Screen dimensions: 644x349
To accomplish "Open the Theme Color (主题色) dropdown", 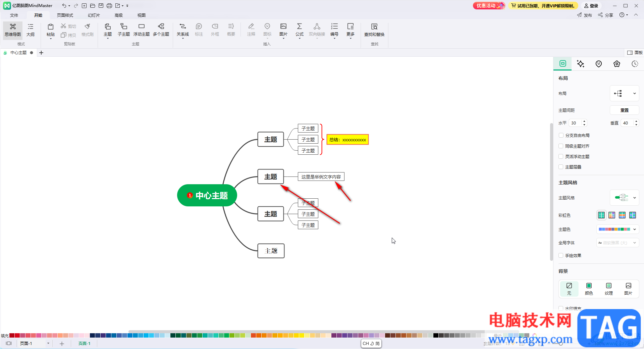I will tap(618, 229).
